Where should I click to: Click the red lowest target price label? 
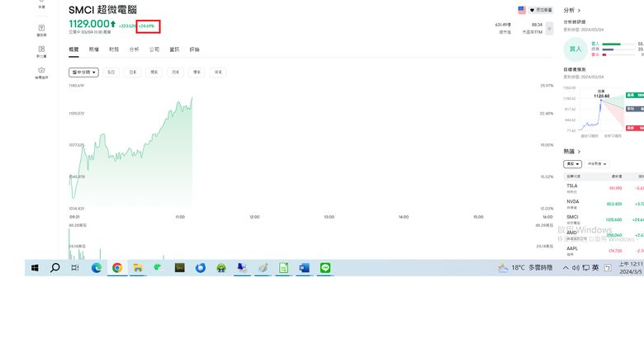pyautogui.click(x=635, y=129)
